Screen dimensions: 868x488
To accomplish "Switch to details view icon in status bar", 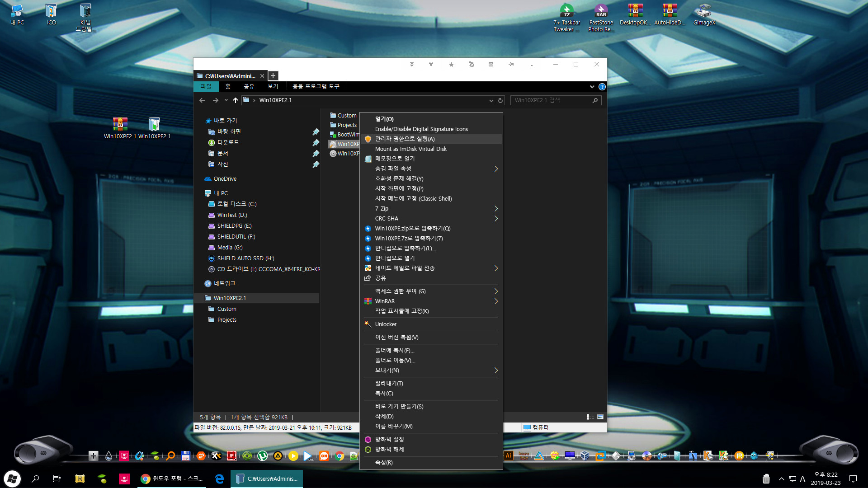I will (x=590, y=417).
